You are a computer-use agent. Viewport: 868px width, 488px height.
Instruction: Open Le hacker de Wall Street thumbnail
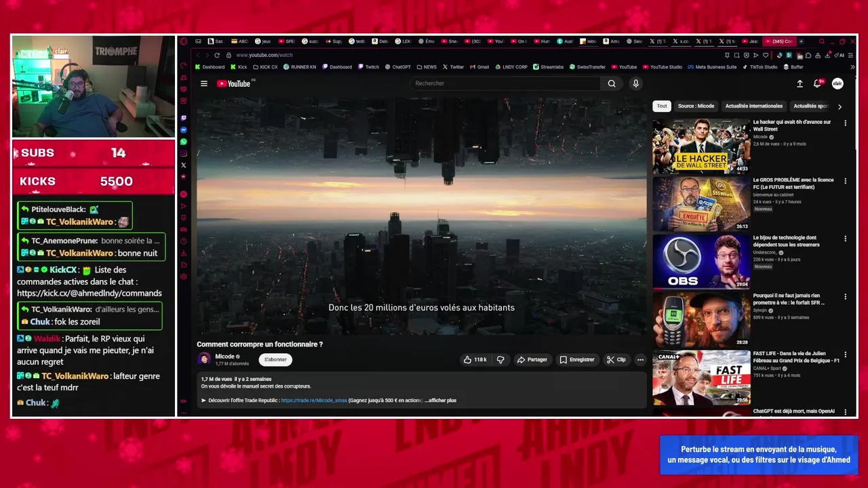(701, 146)
